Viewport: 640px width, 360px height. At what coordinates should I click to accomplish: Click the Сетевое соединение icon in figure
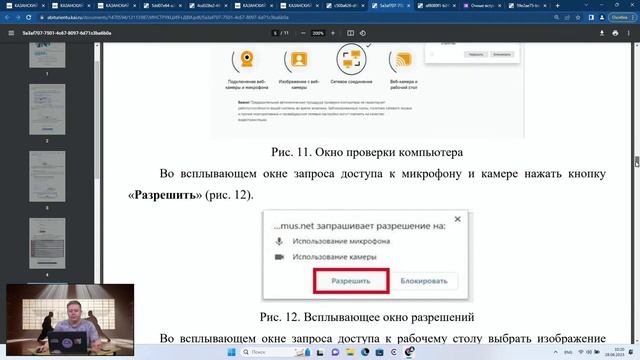pyautogui.click(x=351, y=60)
